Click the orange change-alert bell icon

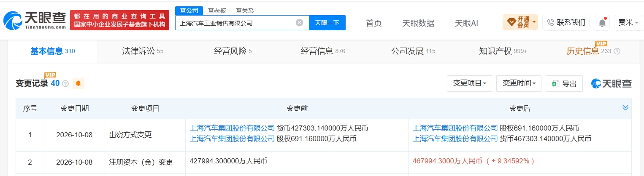[78, 84]
